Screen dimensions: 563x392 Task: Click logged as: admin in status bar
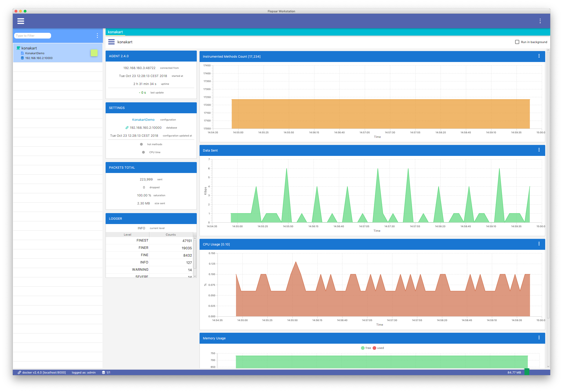click(x=84, y=372)
